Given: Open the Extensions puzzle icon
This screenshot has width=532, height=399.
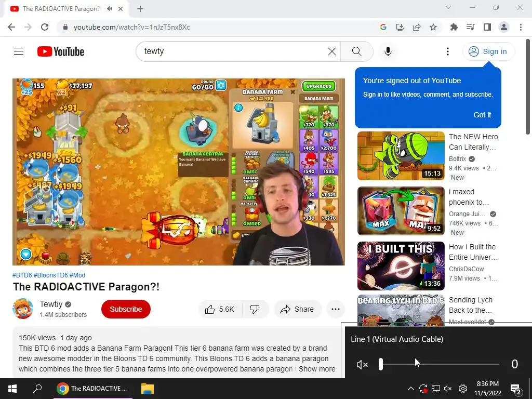Looking at the screenshot, I should pyautogui.click(x=454, y=27).
